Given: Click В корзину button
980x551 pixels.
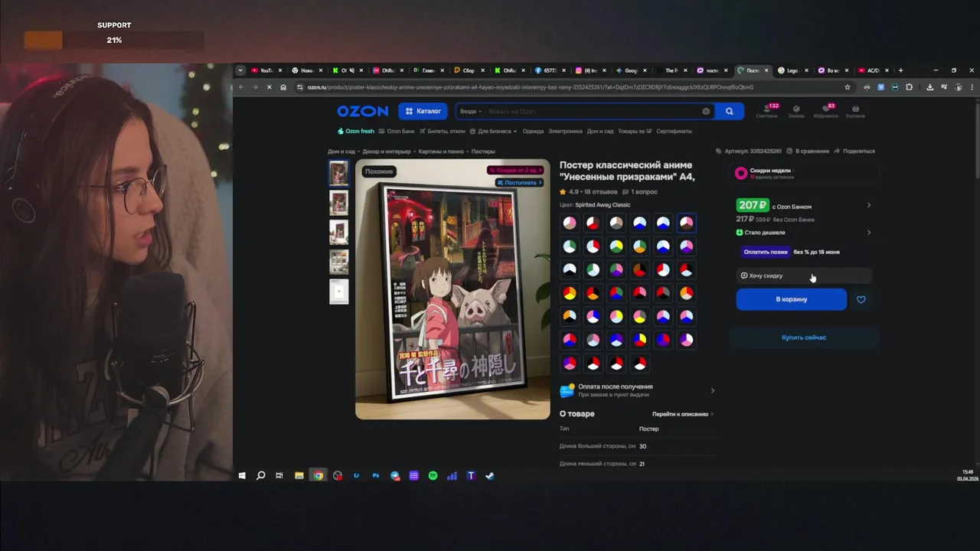Looking at the screenshot, I should (x=792, y=299).
